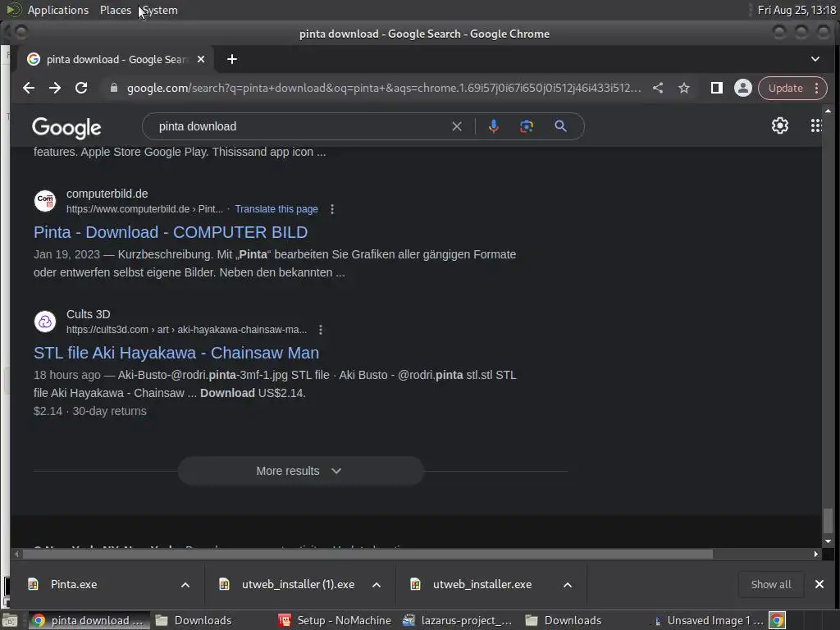Image resolution: width=840 pixels, height=630 pixels.
Task: Click cults3d.com URL breadcrumb text
Action: pyautogui.click(x=186, y=330)
